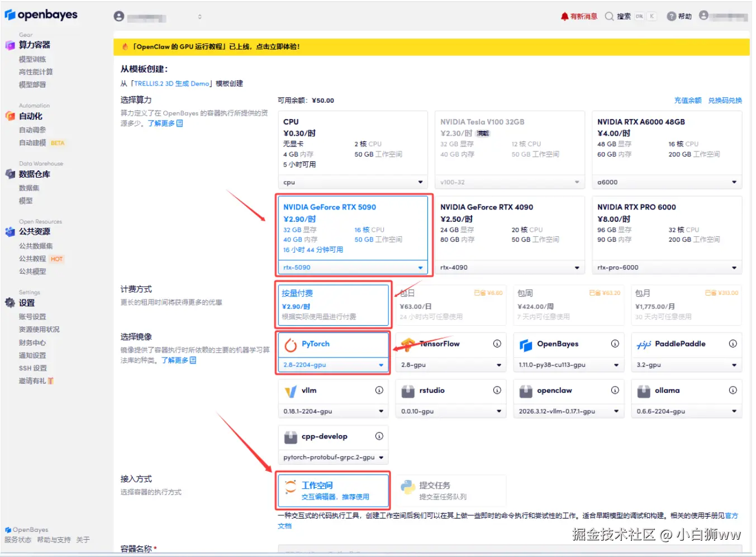Open the ollama 0.6.6-2204-gpu dropdown
The height and width of the screenshot is (557, 756).
pos(687,411)
